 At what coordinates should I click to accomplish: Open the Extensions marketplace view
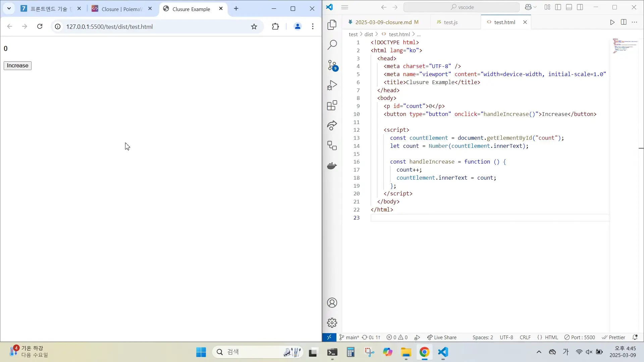click(x=332, y=106)
